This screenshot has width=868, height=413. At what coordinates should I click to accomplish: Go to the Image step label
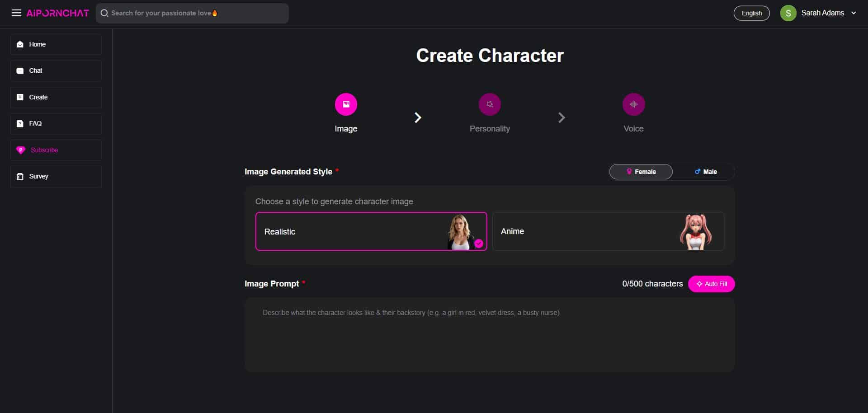coord(346,129)
